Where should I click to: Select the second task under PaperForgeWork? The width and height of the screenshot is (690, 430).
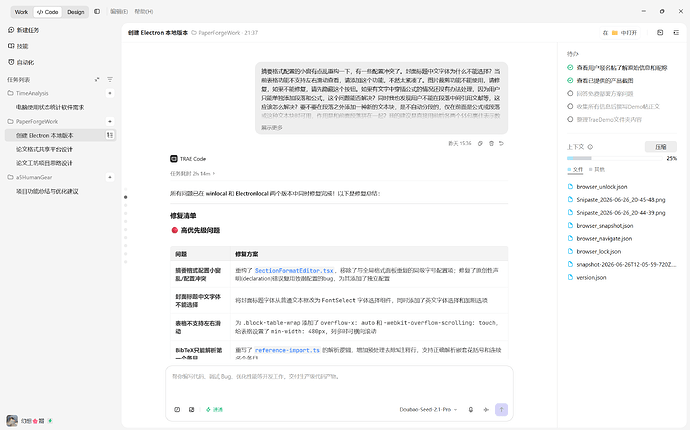(x=60, y=149)
